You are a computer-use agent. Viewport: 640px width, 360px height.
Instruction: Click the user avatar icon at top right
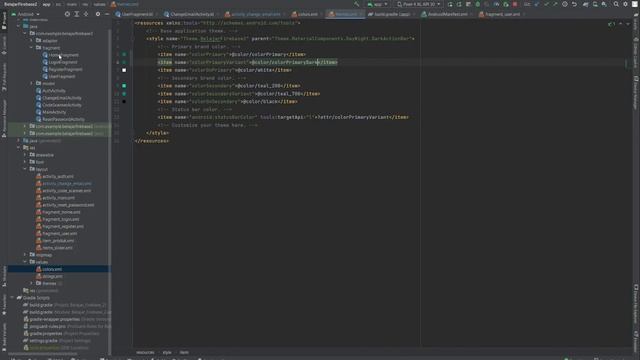tap(635, 4)
